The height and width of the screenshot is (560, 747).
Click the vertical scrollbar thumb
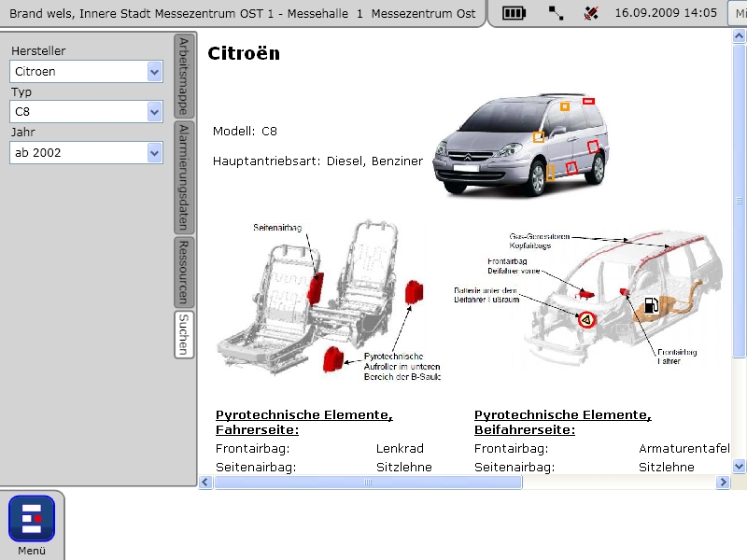tap(739, 200)
